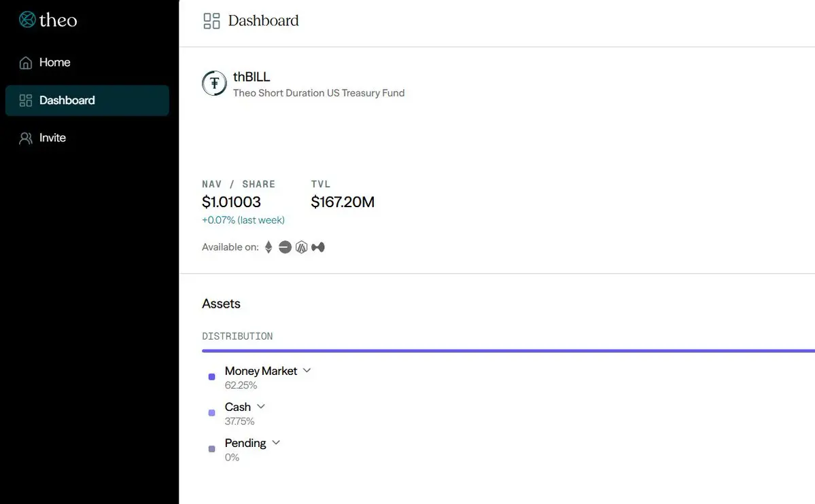Click the TVL label
Image resolution: width=815 pixels, height=504 pixels.
tap(321, 184)
